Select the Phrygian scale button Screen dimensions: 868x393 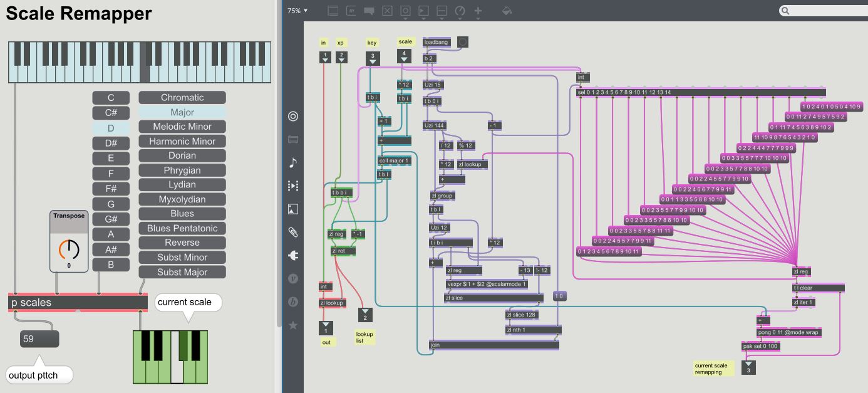[182, 170]
